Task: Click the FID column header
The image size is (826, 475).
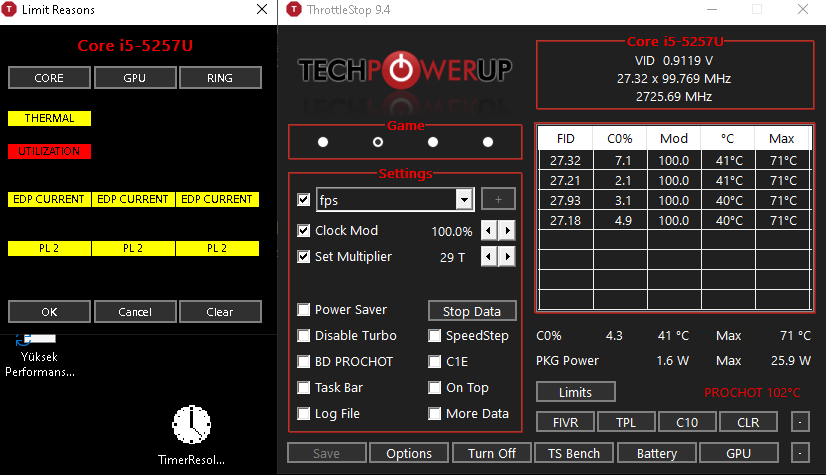Action: (566, 138)
